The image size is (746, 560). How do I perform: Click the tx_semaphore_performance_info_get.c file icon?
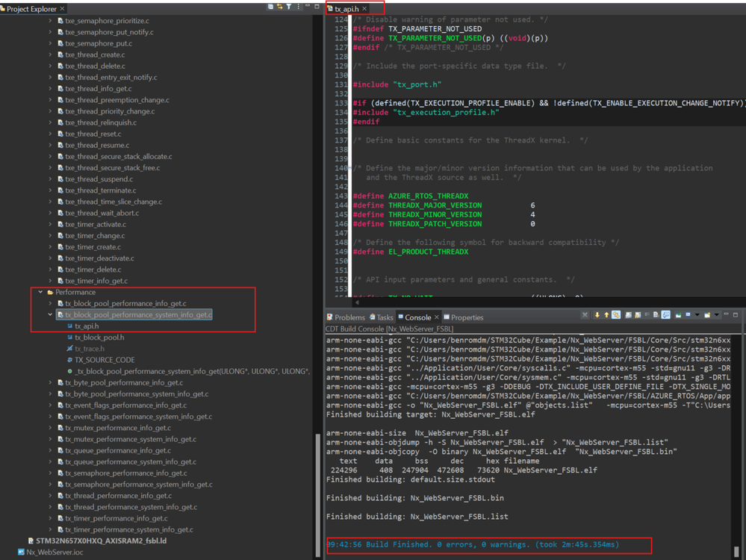(60, 473)
